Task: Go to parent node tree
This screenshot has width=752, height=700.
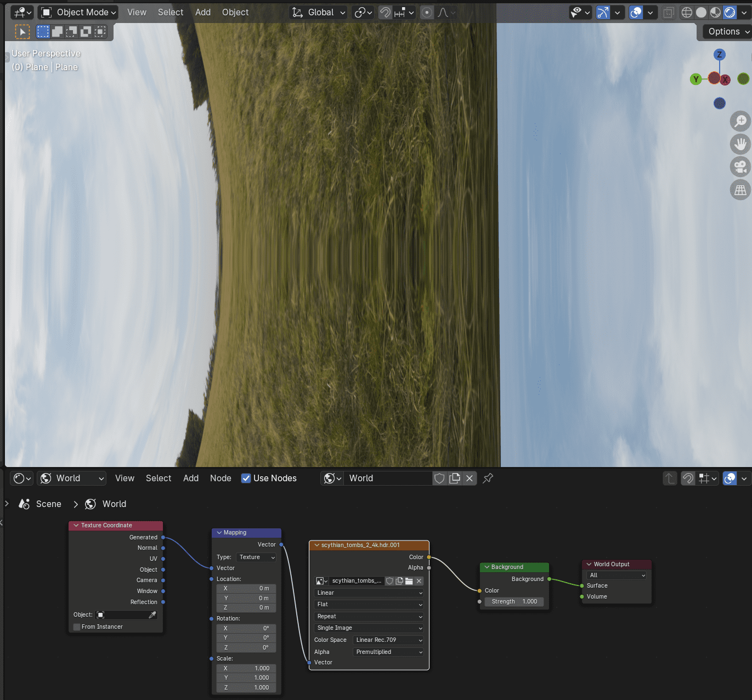Action: (x=670, y=478)
